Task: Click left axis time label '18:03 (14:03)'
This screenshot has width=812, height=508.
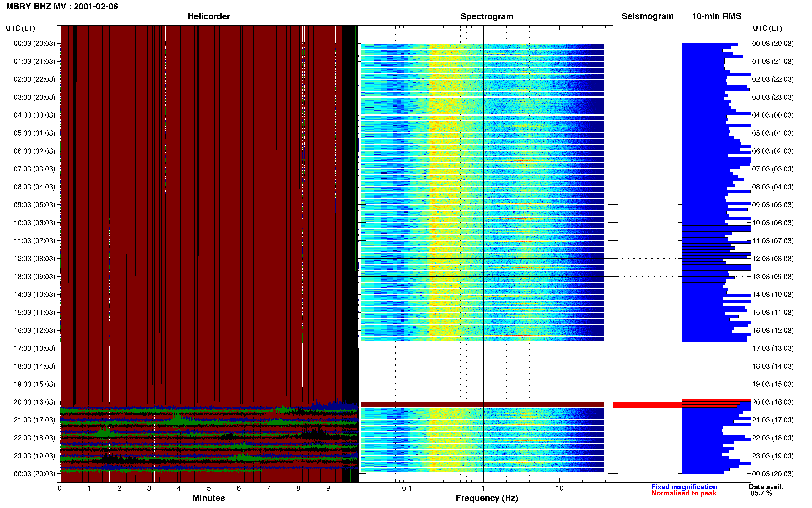Action: 34,366
